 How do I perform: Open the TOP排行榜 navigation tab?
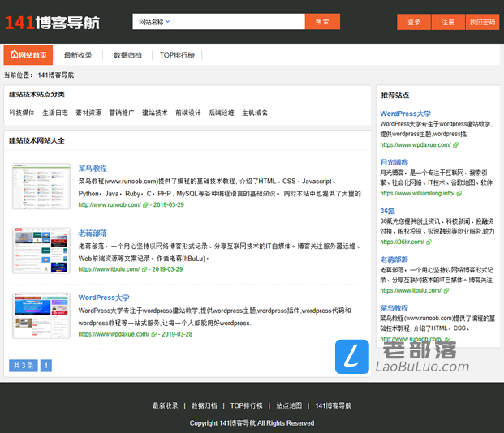click(x=177, y=55)
